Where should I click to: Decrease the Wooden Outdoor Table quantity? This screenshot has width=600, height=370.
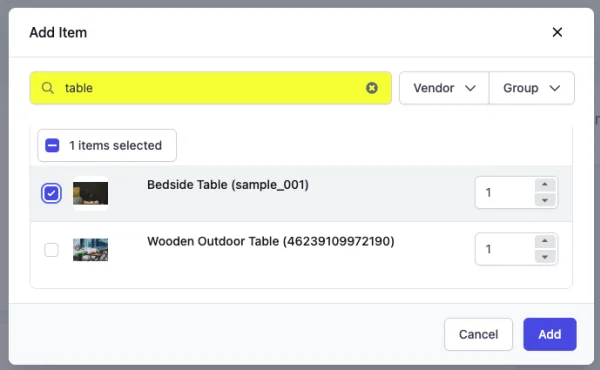pyautogui.click(x=545, y=257)
